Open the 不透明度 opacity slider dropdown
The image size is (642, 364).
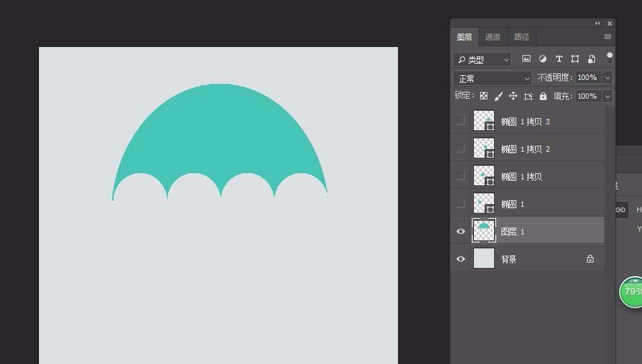click(608, 78)
